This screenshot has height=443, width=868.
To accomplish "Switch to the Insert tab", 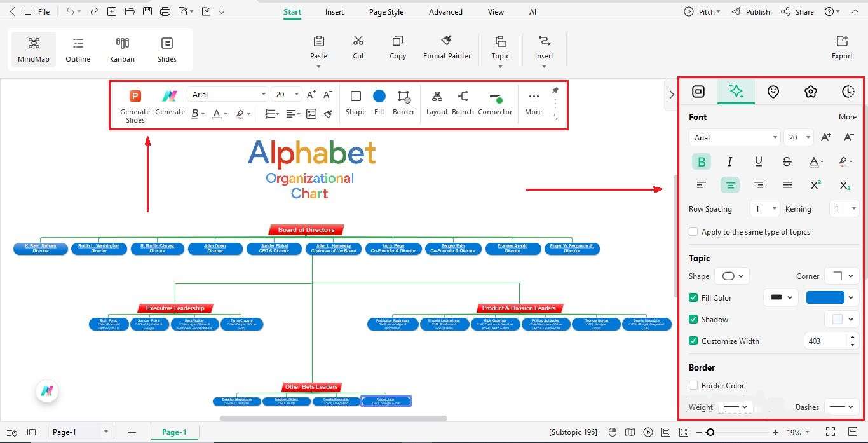I will point(334,11).
